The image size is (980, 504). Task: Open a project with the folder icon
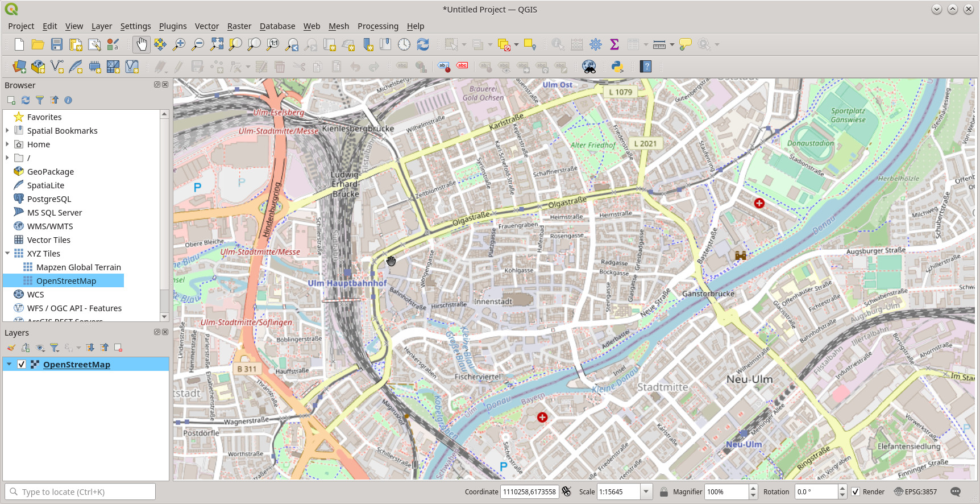tap(38, 44)
